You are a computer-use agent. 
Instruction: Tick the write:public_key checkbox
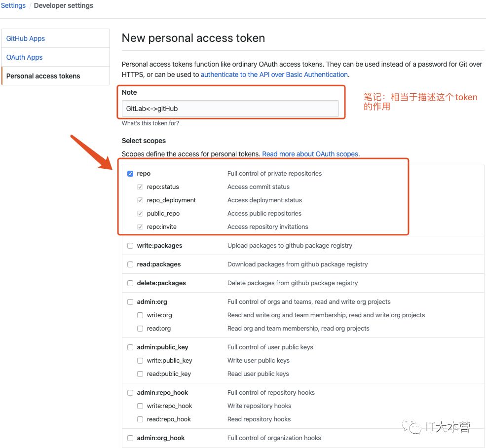[140, 361]
